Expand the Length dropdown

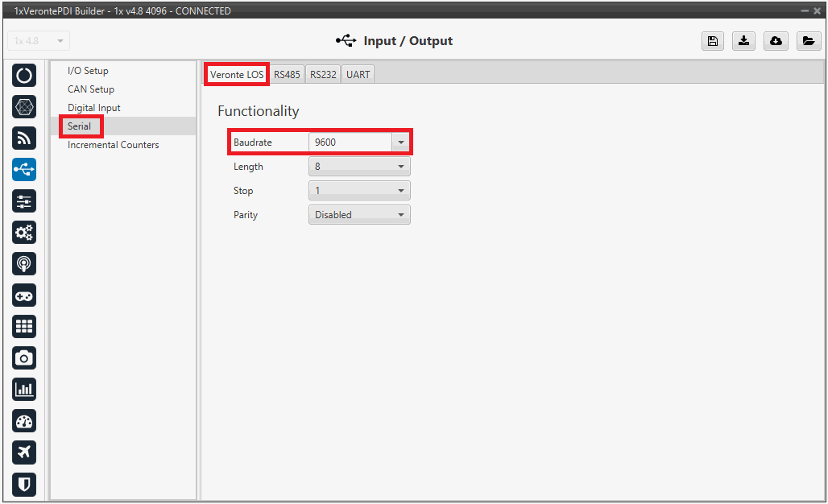click(359, 167)
